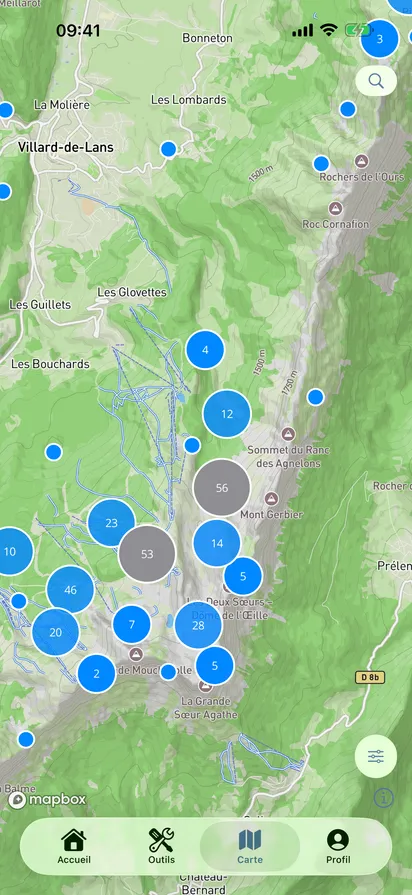Screen dimensions: 412x895
Task: Switch to the Carte map tab
Action: 250,847
